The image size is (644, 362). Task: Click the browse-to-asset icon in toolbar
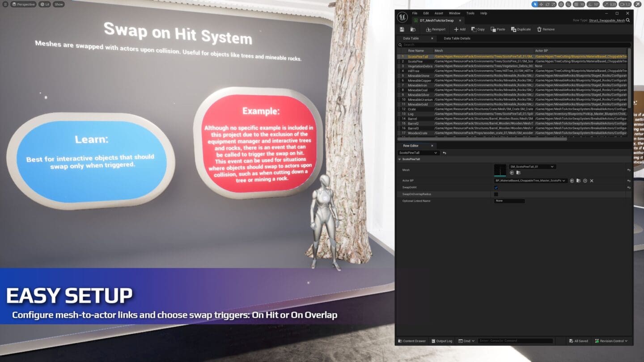coord(413,29)
